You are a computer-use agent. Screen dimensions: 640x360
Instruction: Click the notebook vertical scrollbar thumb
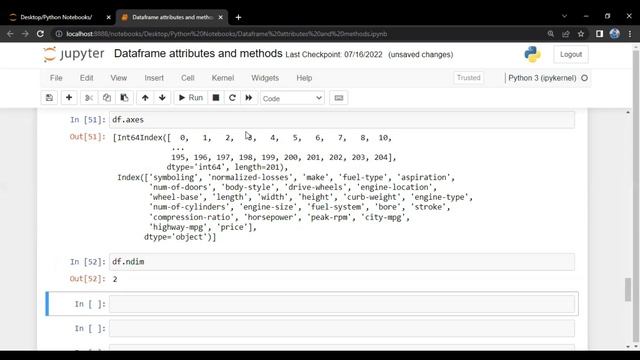pyautogui.click(x=628, y=289)
